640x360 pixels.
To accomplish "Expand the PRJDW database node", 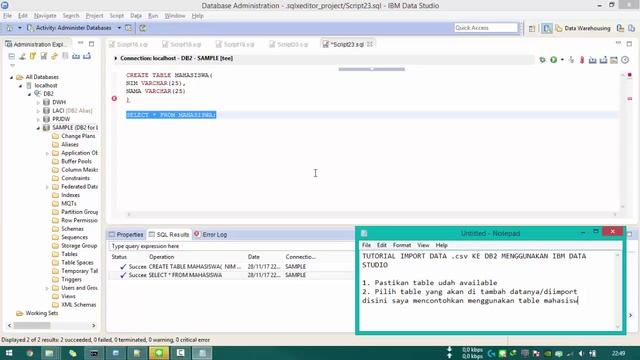I will click(x=38, y=119).
